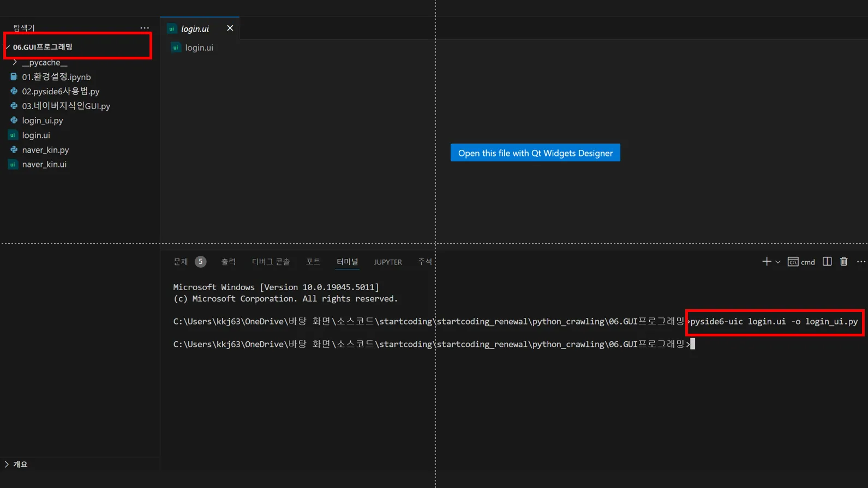Switch to the 출력 panel tab
This screenshot has height=488, width=868.
pyautogui.click(x=228, y=262)
